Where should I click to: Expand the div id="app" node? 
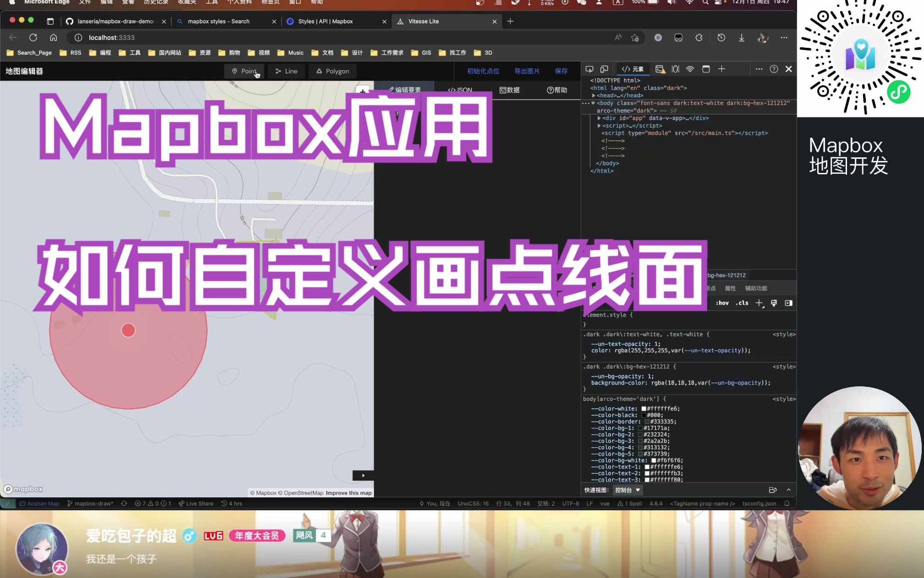pyautogui.click(x=599, y=118)
